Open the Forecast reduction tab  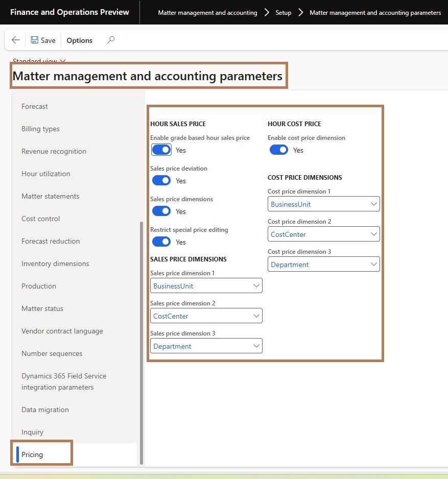coord(51,241)
